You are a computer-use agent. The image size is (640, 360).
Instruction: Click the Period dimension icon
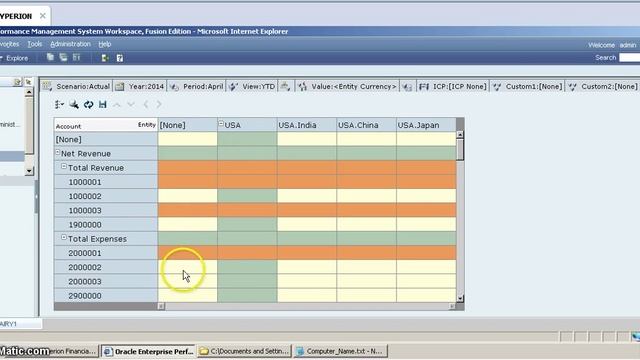point(174,87)
